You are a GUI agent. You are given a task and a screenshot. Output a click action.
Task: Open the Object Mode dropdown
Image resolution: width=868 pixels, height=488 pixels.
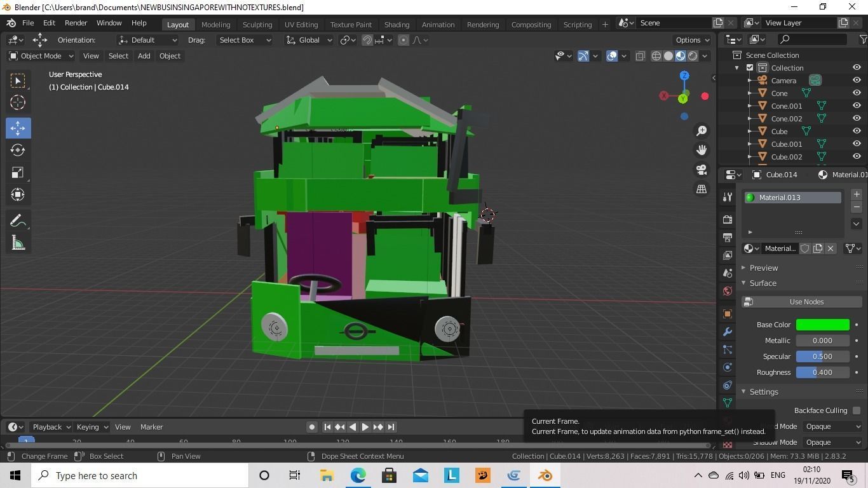pyautogui.click(x=41, y=56)
